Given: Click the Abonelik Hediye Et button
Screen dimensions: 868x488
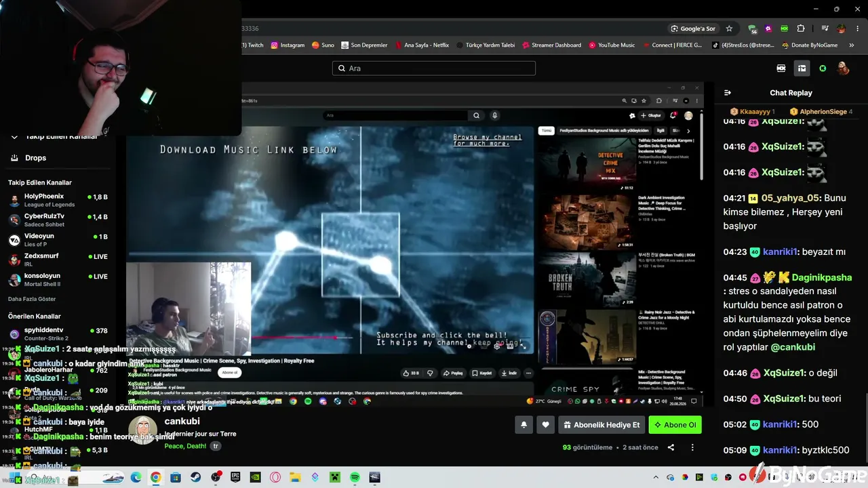Looking at the screenshot, I should pos(601,425).
